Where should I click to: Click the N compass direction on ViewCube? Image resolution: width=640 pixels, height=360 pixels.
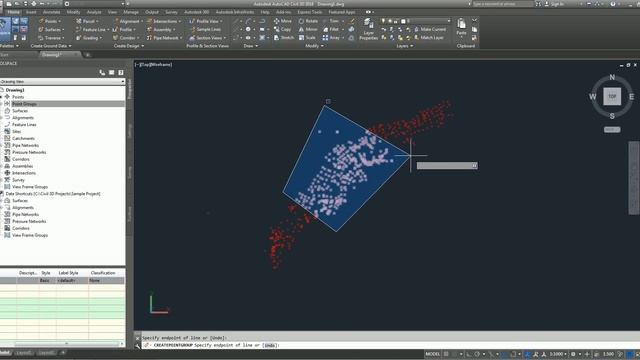(x=612, y=77)
